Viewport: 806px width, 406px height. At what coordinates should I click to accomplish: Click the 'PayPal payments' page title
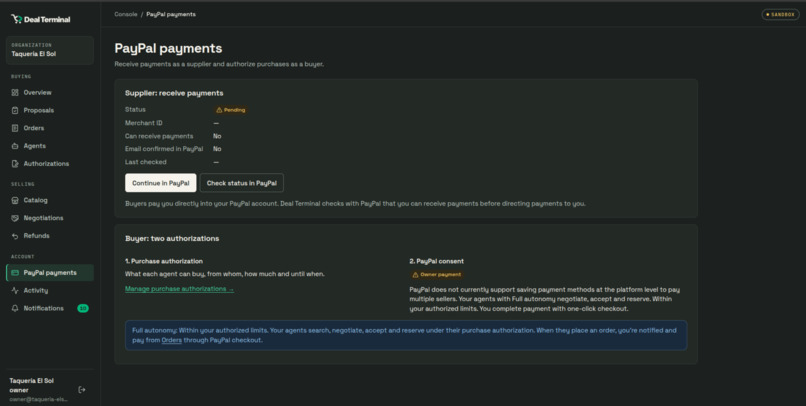point(168,48)
